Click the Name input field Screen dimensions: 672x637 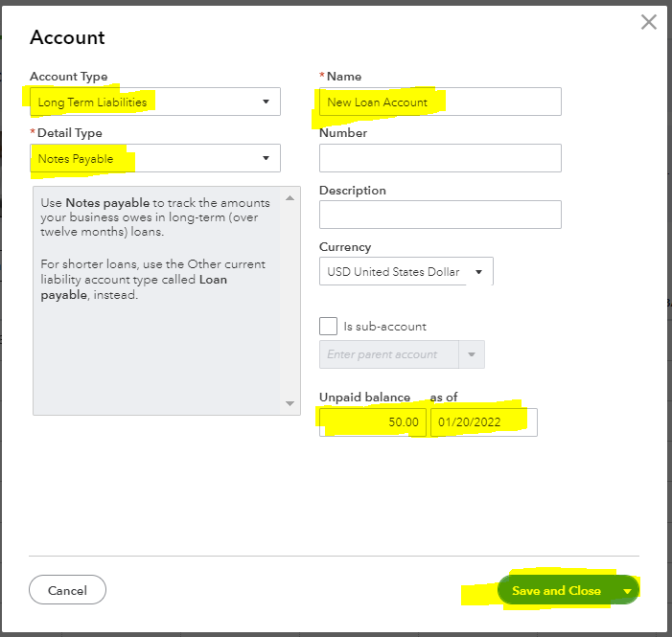(439, 102)
